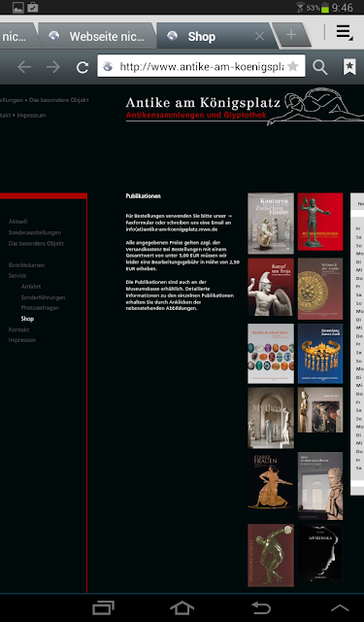Bookmark page with star icon in address bar

tap(293, 66)
